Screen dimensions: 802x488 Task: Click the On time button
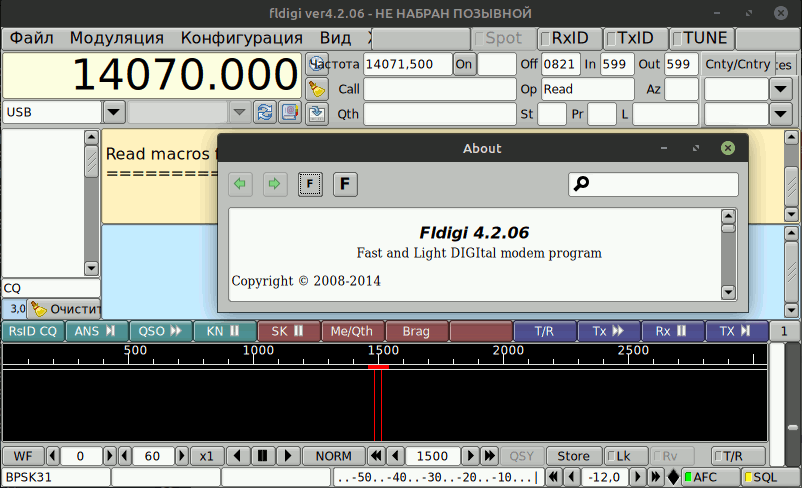[464, 64]
